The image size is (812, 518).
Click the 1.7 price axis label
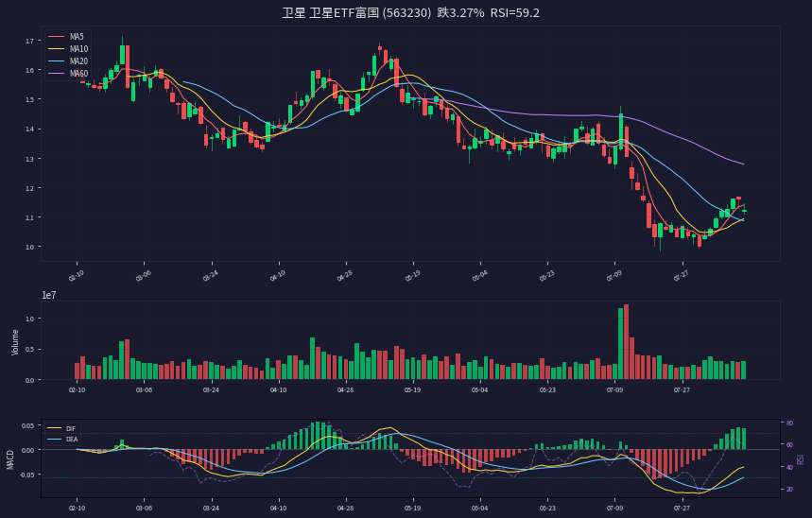pyautogui.click(x=29, y=41)
